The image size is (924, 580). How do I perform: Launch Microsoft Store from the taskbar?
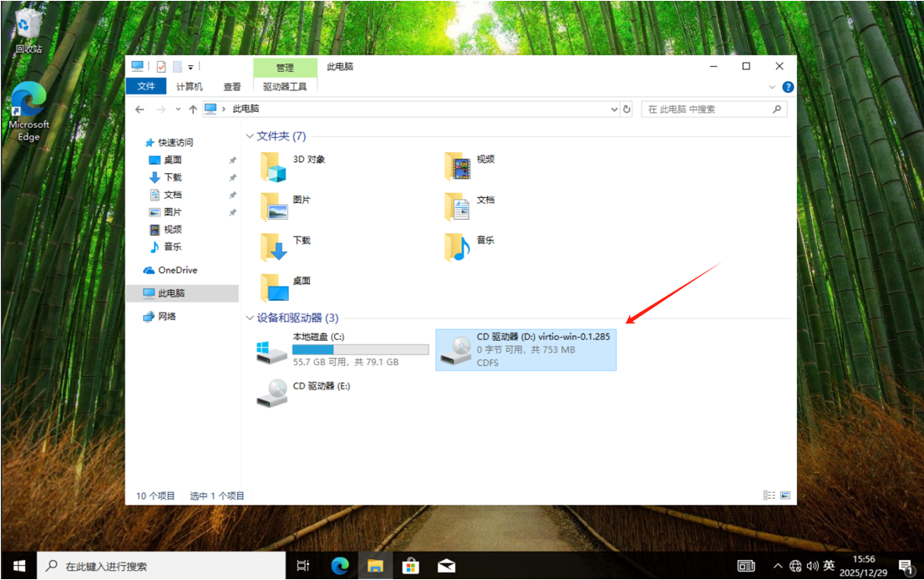(x=410, y=566)
